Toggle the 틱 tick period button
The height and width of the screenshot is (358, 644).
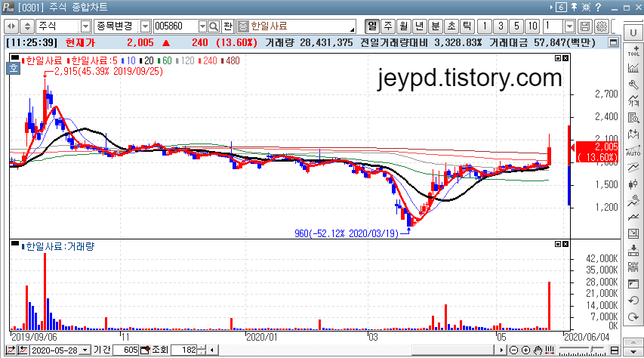click(467, 26)
